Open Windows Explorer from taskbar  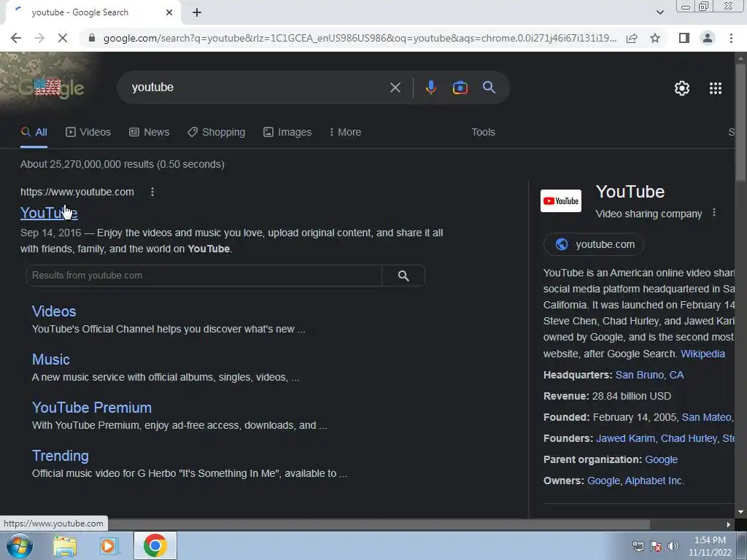pyautogui.click(x=65, y=546)
